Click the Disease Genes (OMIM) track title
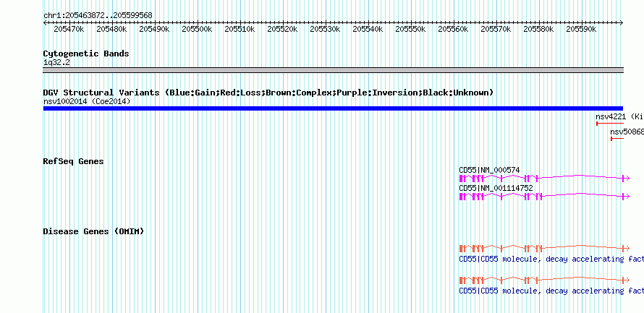644x313 pixels. click(x=93, y=231)
